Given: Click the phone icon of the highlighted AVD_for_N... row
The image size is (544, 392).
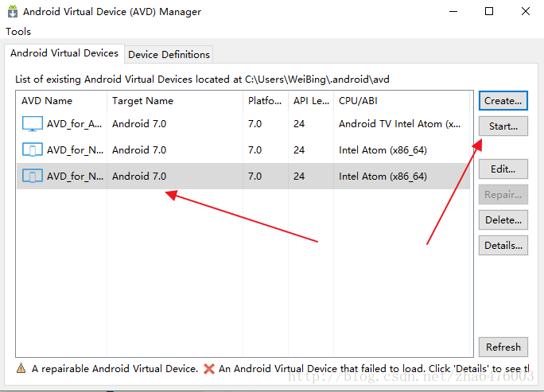Looking at the screenshot, I should pyautogui.click(x=33, y=176).
